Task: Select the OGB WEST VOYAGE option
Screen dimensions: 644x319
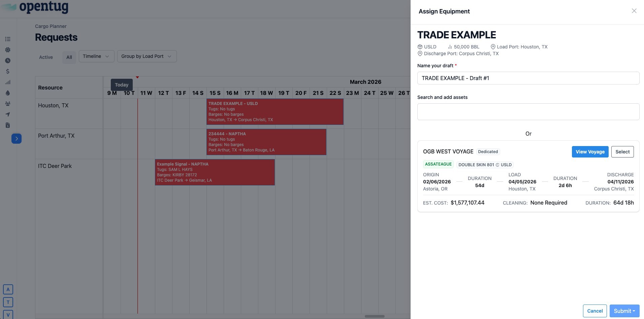Action: point(622,152)
